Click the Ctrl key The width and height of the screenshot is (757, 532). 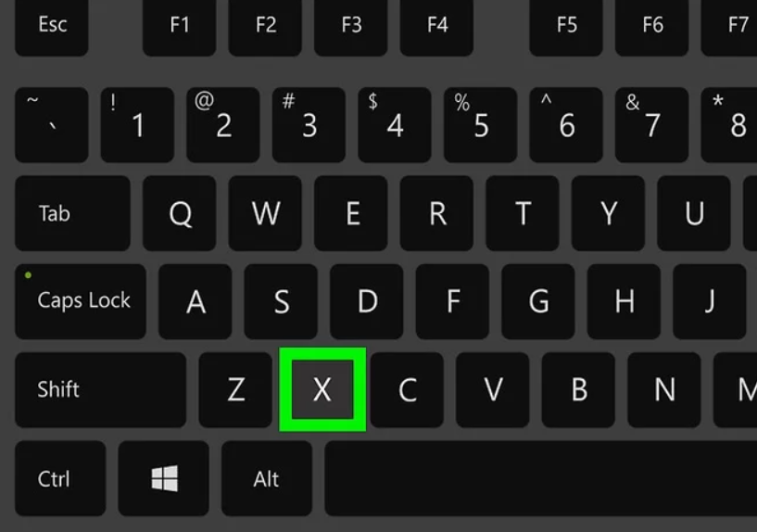pyautogui.click(x=60, y=478)
